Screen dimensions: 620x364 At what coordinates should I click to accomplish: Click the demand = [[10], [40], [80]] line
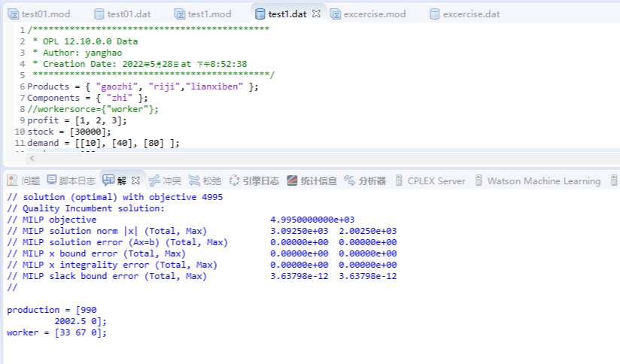point(103,143)
